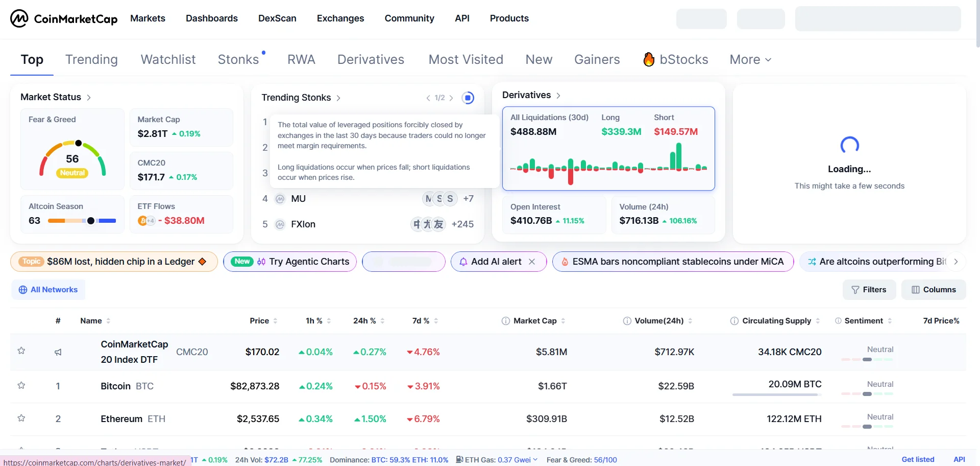Click the Altcoin Season slider indicator
980x466 pixels.
91,221
